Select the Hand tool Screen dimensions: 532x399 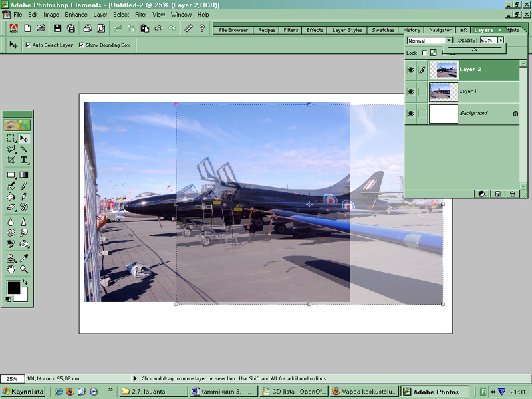(x=11, y=269)
